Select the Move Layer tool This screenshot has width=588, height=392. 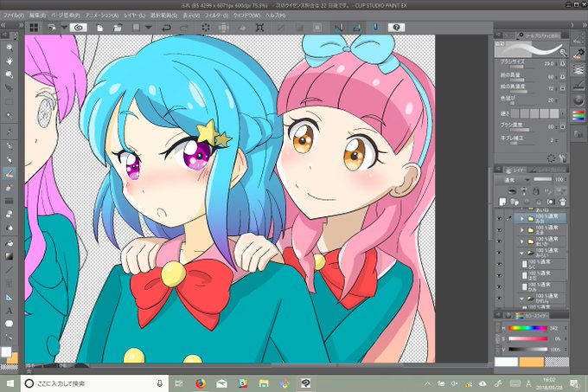point(9,88)
